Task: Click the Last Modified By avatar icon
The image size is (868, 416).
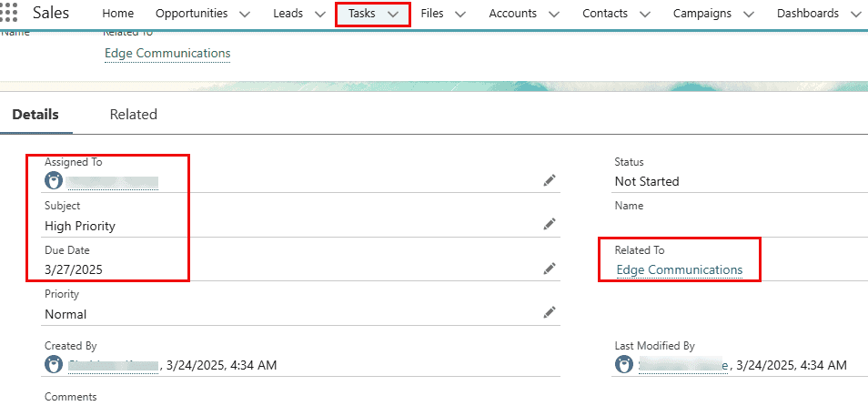Action: (624, 364)
